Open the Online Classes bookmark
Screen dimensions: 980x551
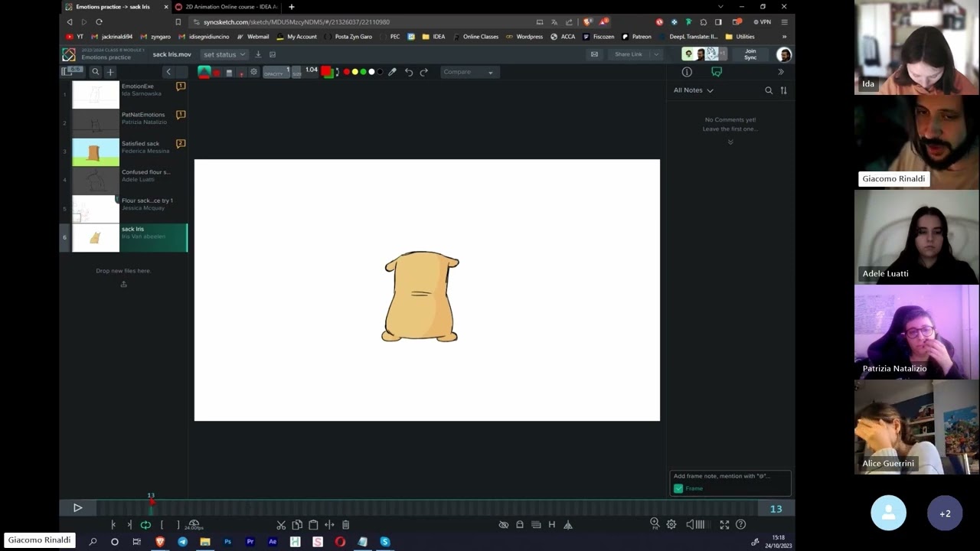[x=475, y=37]
